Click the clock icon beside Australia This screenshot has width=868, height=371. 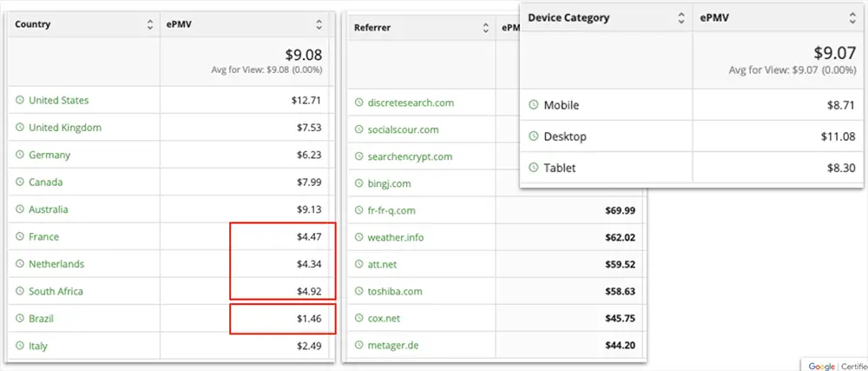click(x=20, y=209)
